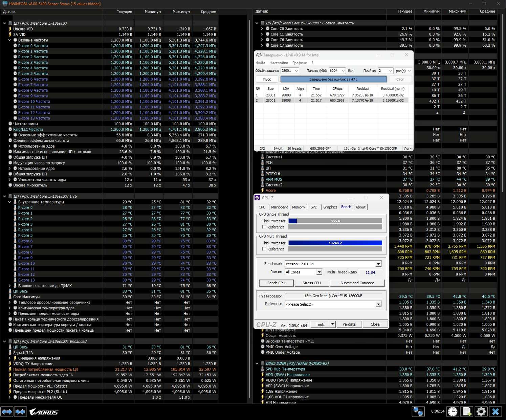The image size is (506, 420).
Task: Open LinX Графики menu
Action: pyautogui.click(x=300, y=63)
